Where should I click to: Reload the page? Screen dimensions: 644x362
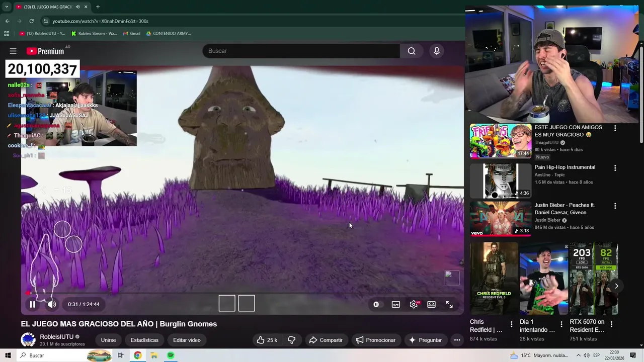click(x=31, y=21)
